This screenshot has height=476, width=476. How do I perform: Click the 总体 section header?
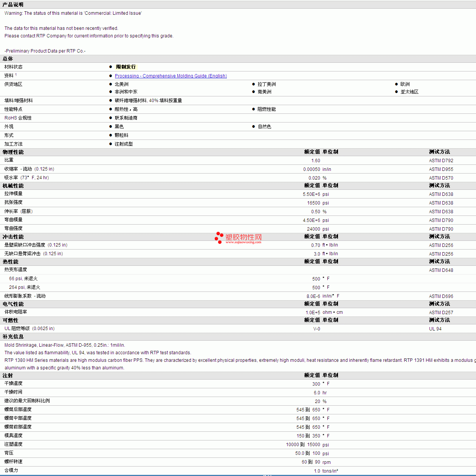(8, 59)
